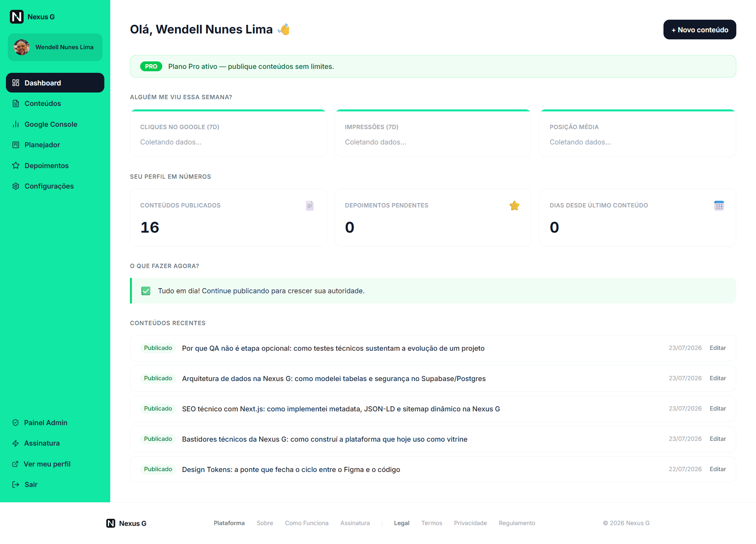Go to Assinatura in the sidebar
The width and height of the screenshot is (756, 544).
click(55, 443)
